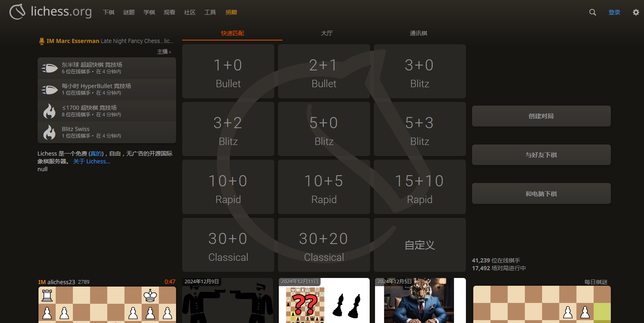Click bullet icon of 每小时 HyperBullet 竞技场
The width and height of the screenshot is (644, 323).
50,90
